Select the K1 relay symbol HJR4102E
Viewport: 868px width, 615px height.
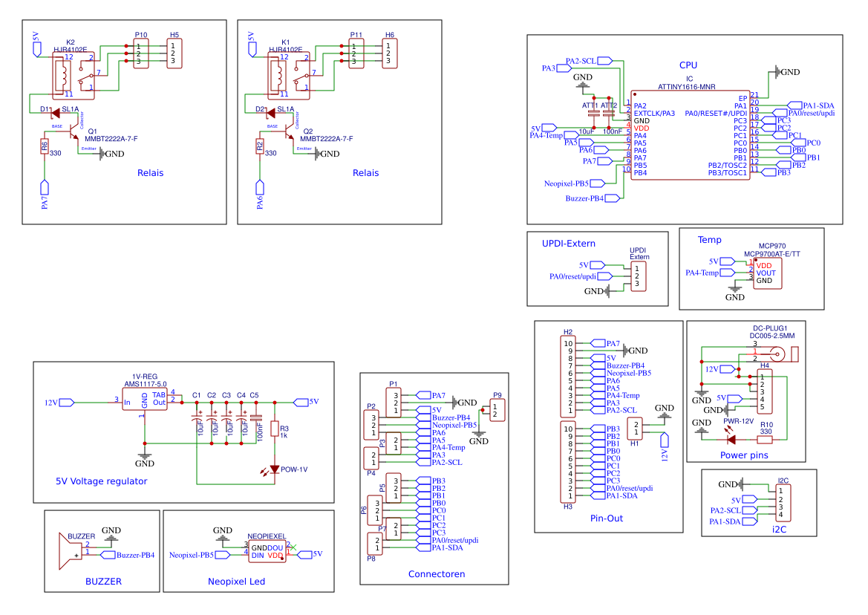click(289, 76)
